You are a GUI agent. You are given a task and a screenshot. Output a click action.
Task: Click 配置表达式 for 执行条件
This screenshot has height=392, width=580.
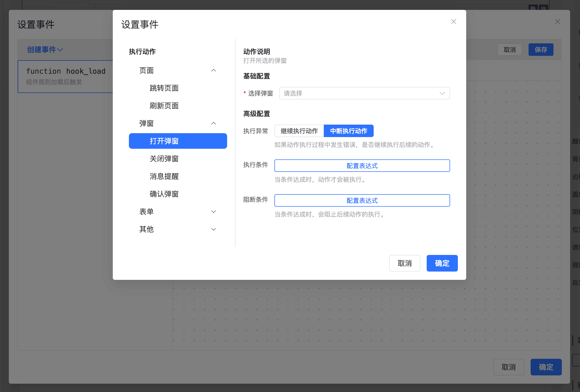point(362,166)
